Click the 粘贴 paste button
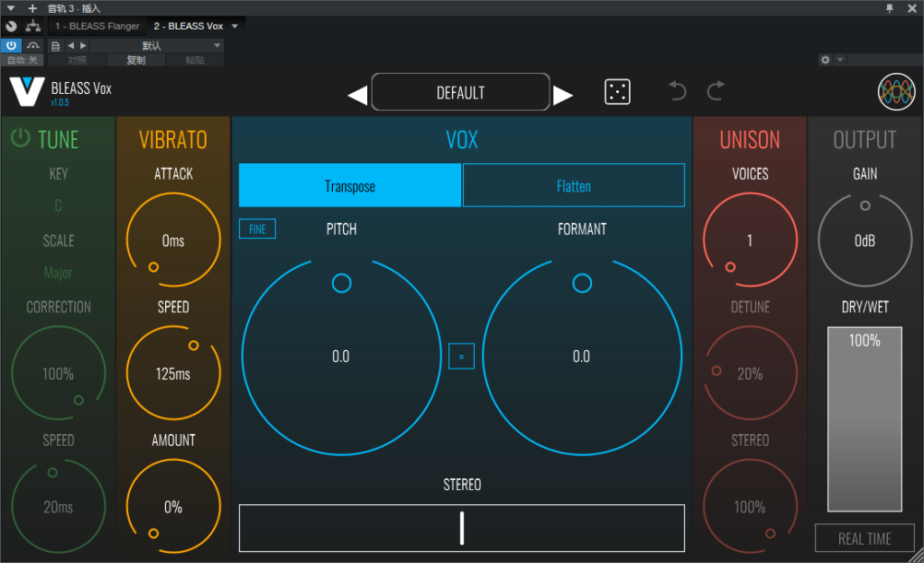This screenshot has height=563, width=924. (x=195, y=60)
